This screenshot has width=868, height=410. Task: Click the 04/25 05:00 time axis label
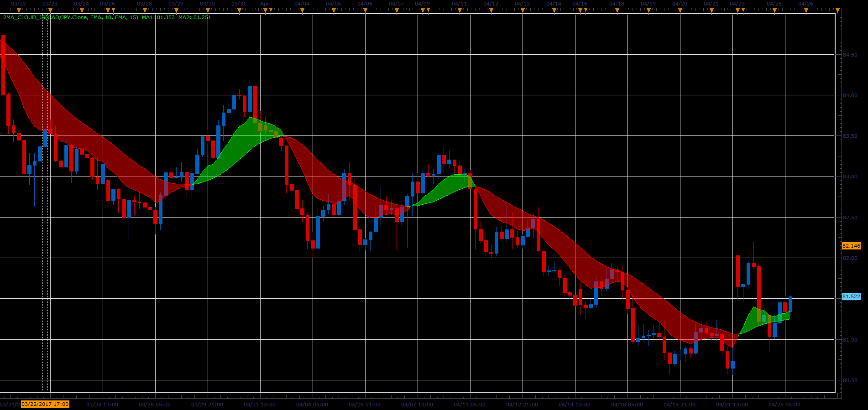click(x=784, y=405)
